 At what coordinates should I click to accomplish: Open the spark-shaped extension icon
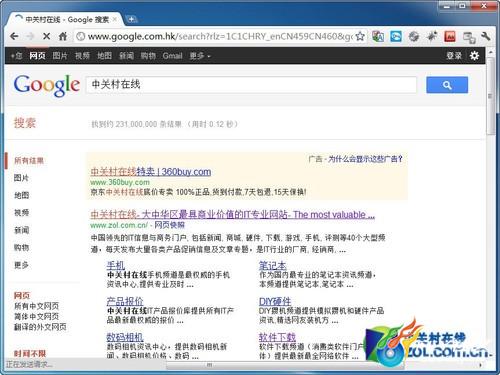(432, 36)
